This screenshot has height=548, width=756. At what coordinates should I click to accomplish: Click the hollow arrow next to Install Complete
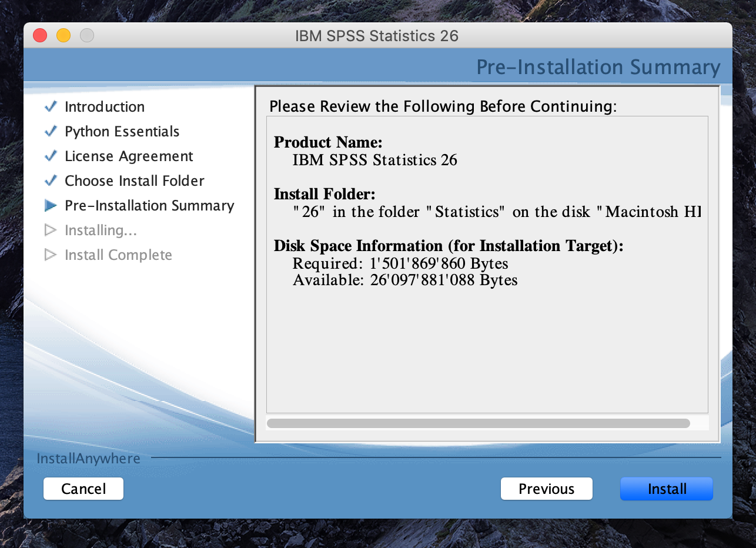tap(51, 255)
